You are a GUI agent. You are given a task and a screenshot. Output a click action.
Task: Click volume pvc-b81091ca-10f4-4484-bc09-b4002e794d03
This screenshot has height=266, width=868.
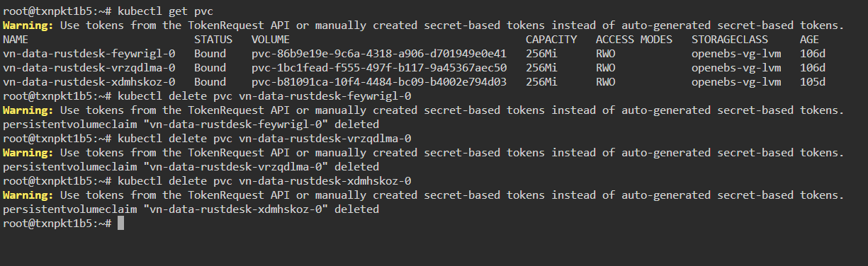(379, 81)
